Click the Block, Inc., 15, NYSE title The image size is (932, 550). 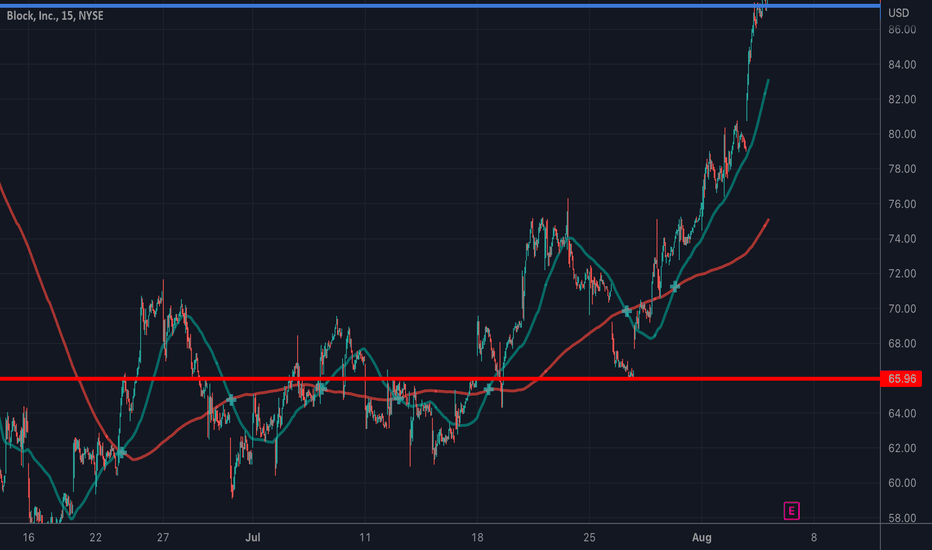55,16
